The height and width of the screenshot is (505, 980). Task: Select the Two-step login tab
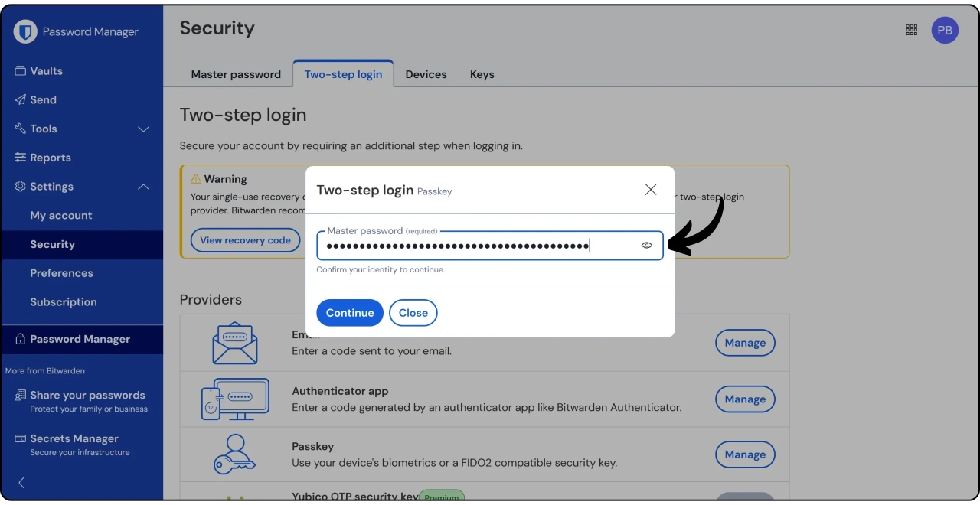click(x=343, y=74)
